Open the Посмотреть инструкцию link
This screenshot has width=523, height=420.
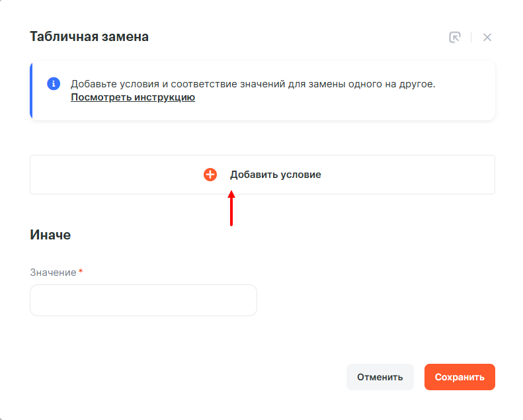tap(133, 98)
